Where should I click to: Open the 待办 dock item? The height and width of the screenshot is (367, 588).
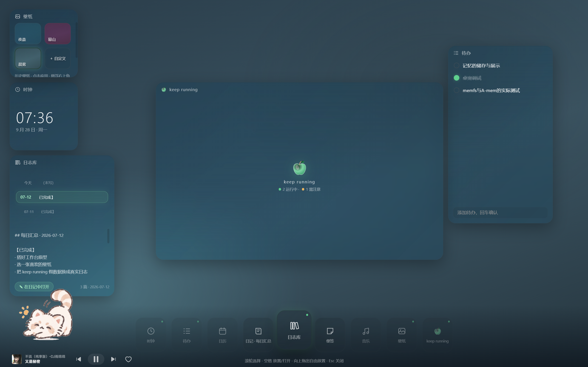187,335
